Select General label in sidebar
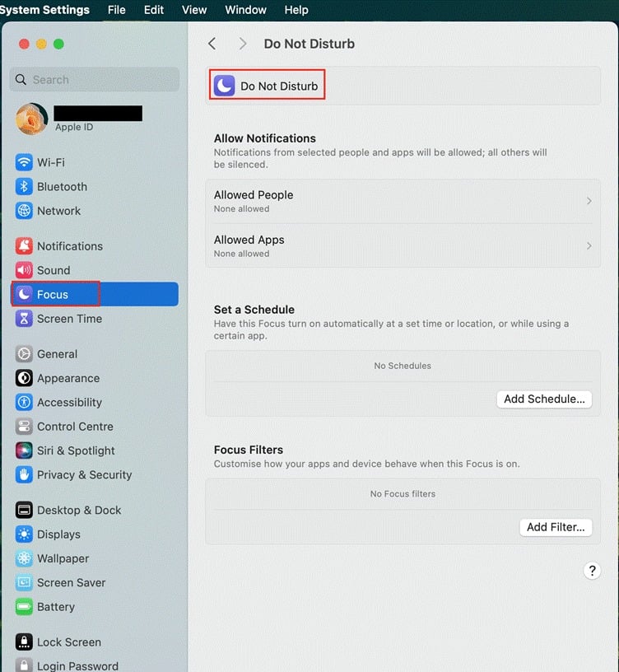Image resolution: width=619 pixels, height=672 pixels. [x=58, y=354]
